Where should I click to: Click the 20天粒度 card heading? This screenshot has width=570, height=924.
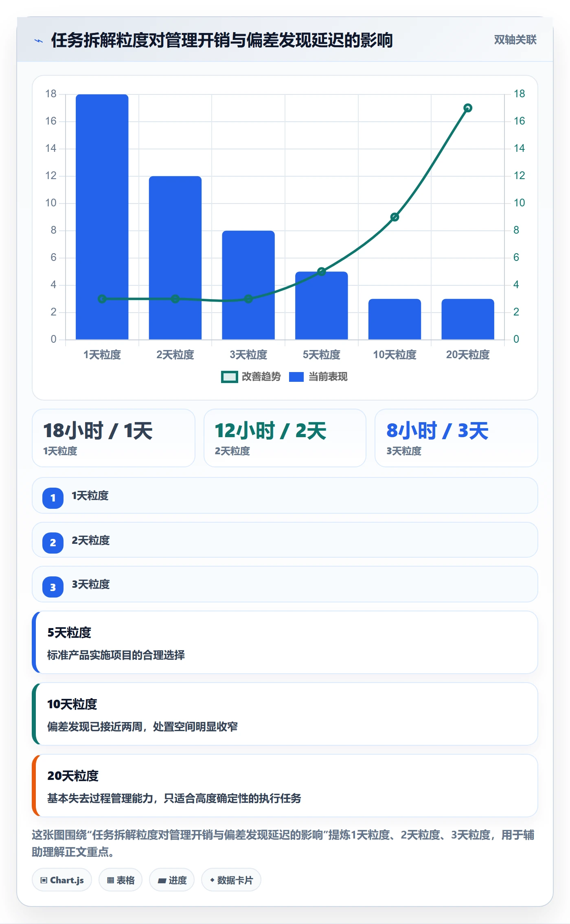[x=73, y=776]
